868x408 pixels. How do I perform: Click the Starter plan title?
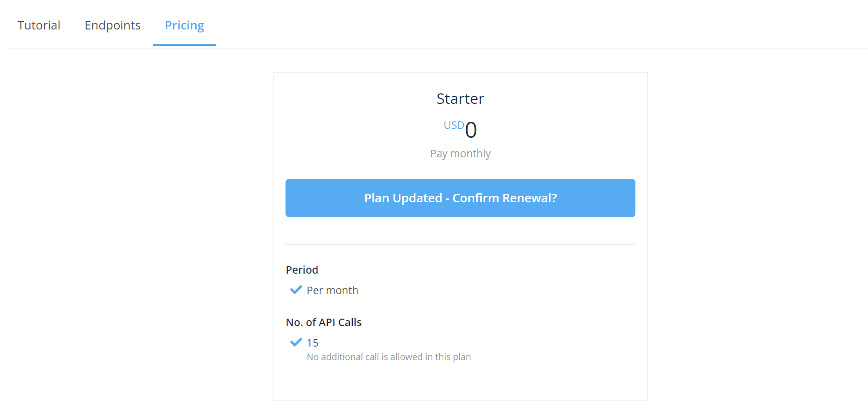click(460, 99)
